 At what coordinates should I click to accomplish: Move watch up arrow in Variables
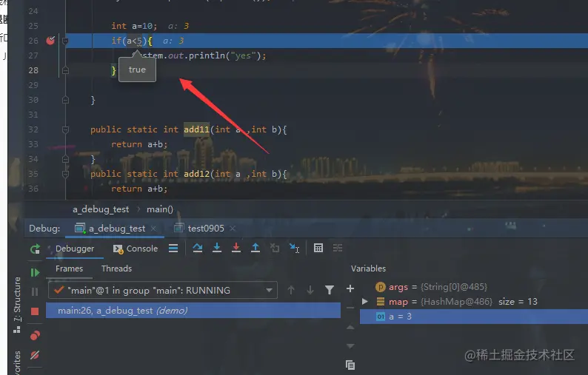coord(350,328)
